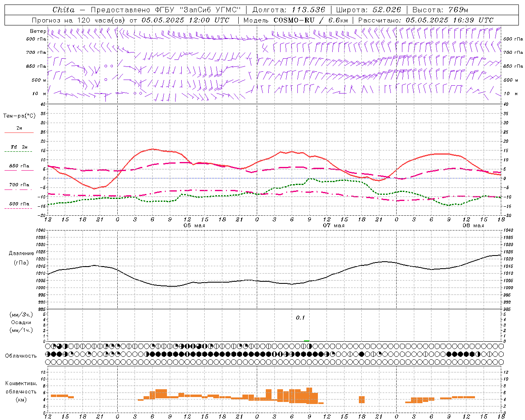Click the Тем-ра(°C) axis title
Screen dimensions: 525x420
(19, 116)
